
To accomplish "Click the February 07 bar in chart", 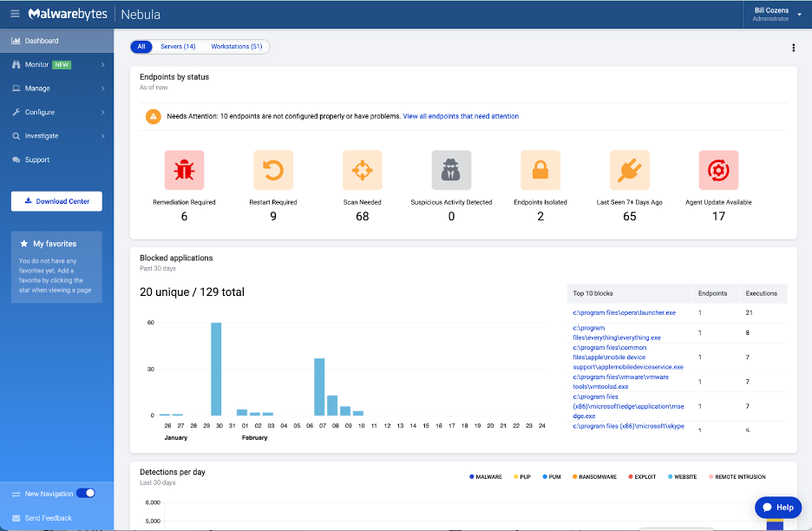I will click(319, 387).
